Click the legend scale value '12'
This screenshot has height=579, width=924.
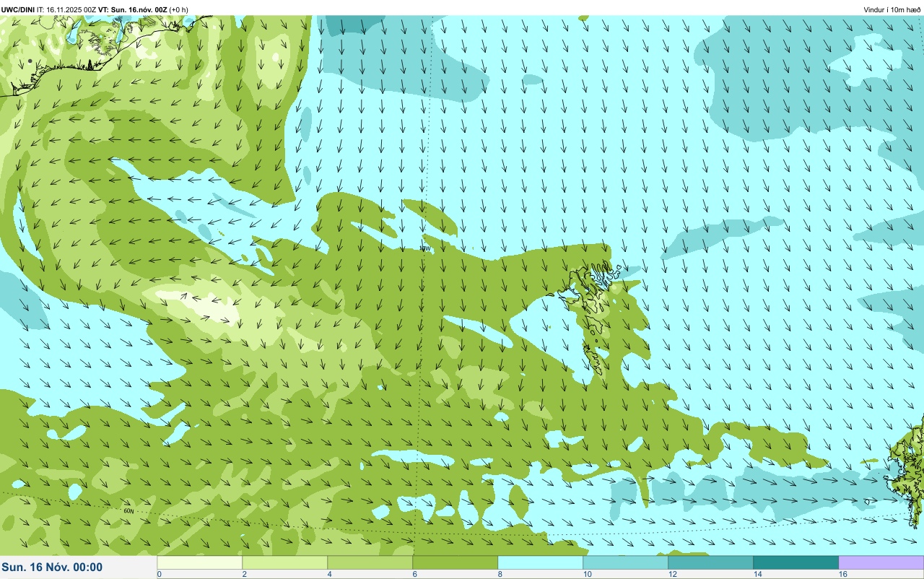click(x=672, y=574)
